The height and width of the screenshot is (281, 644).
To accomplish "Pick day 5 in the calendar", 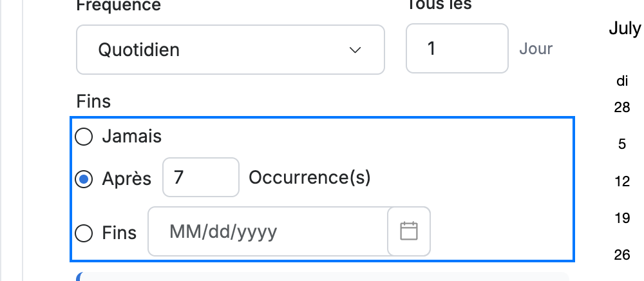I will pos(622,144).
